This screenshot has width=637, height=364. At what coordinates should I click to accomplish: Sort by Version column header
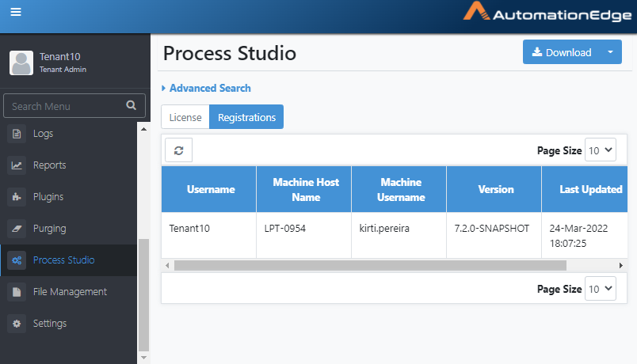[x=494, y=189]
